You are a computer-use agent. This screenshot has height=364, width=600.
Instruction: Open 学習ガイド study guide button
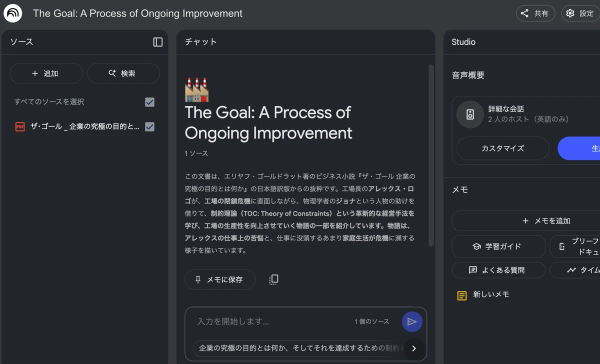(x=498, y=246)
